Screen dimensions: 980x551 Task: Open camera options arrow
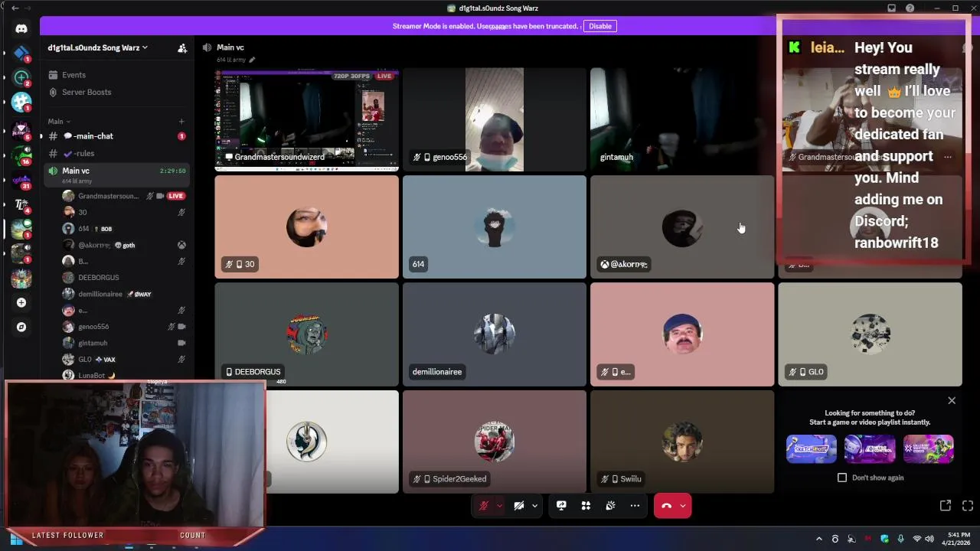tap(534, 506)
